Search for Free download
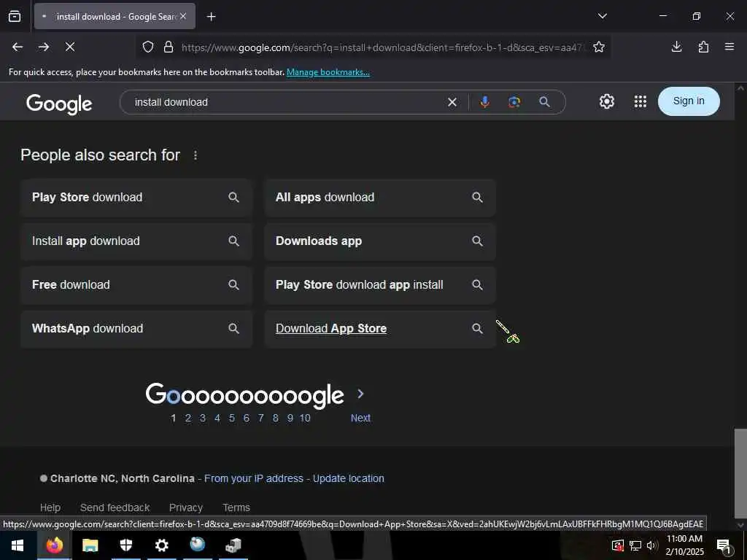The image size is (747, 560). 136,285
